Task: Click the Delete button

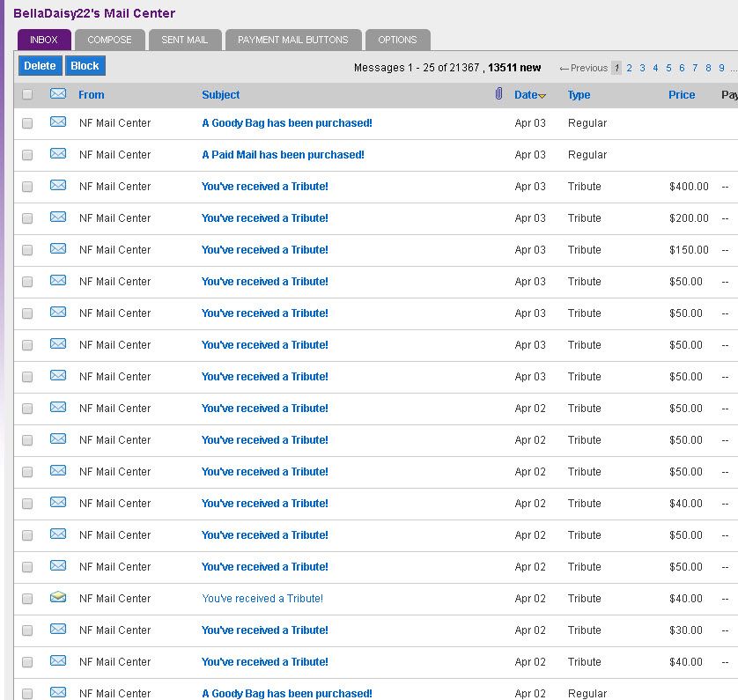Action: point(40,66)
